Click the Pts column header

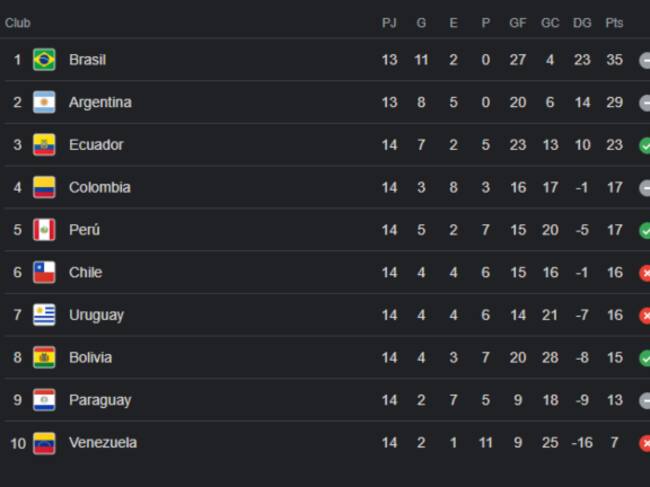click(614, 23)
